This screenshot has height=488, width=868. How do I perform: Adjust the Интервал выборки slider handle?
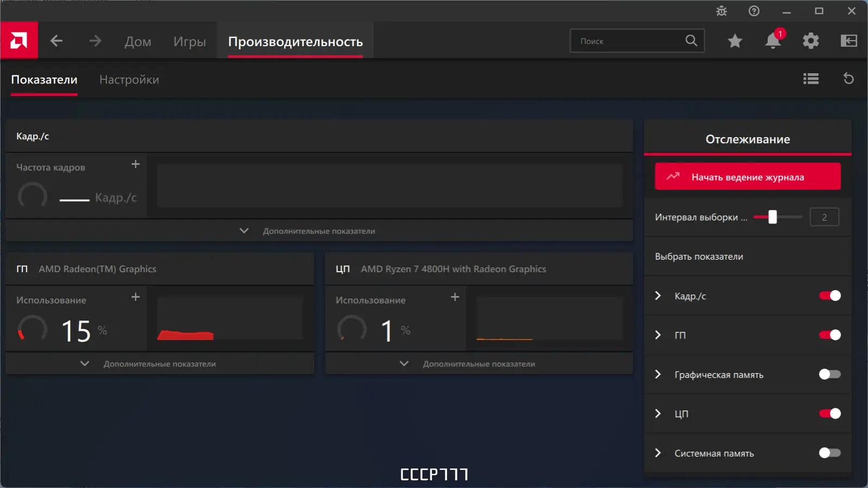(x=773, y=217)
